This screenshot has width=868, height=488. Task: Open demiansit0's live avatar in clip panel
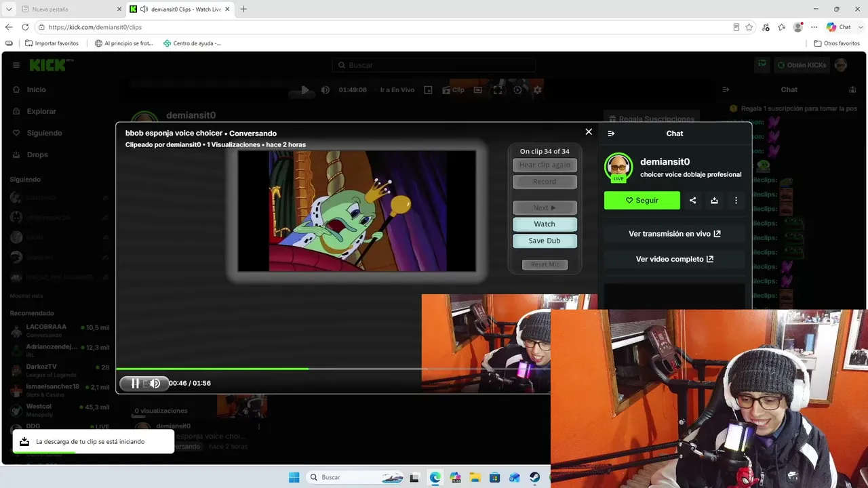(618, 167)
